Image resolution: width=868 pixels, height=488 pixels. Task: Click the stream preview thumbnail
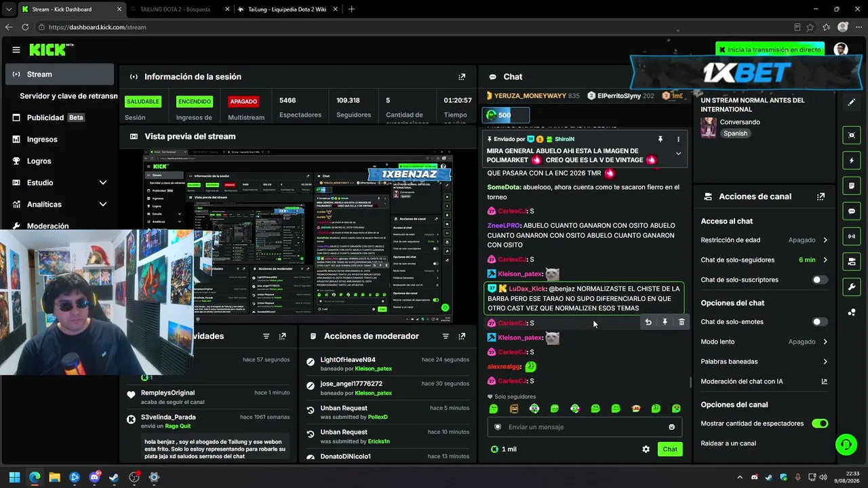pyautogui.click(x=298, y=237)
